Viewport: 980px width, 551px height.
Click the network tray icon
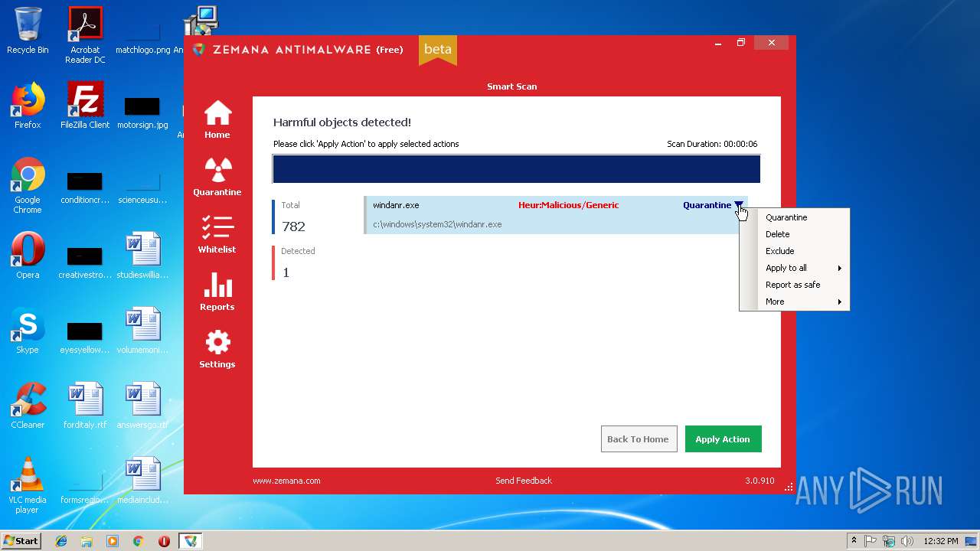click(889, 541)
